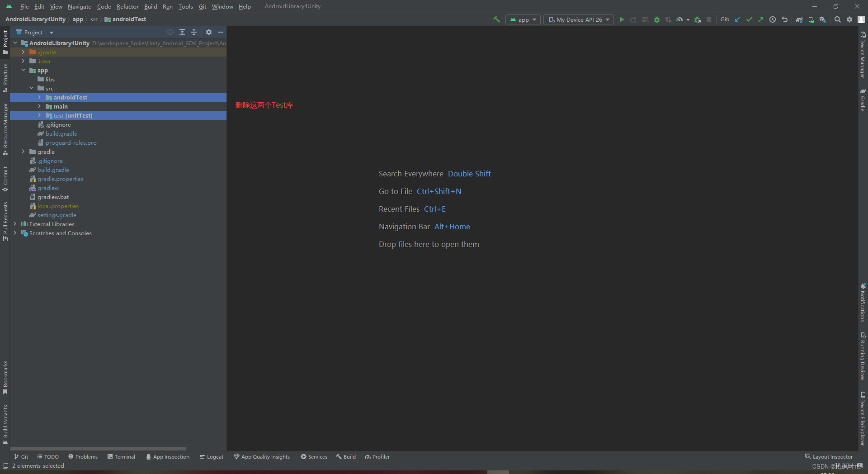The height and width of the screenshot is (474, 868).
Task: Open the Layout Inspector
Action: 832,456
